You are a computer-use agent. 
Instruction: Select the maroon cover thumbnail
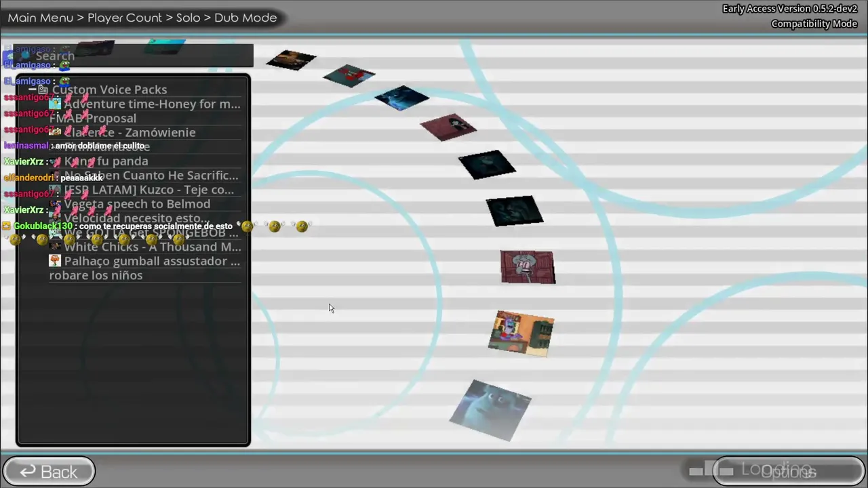click(x=448, y=127)
